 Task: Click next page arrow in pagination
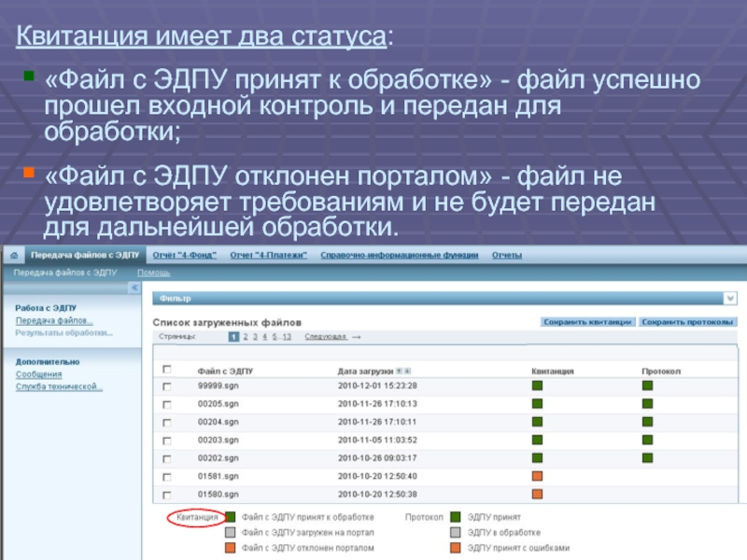click(356, 336)
